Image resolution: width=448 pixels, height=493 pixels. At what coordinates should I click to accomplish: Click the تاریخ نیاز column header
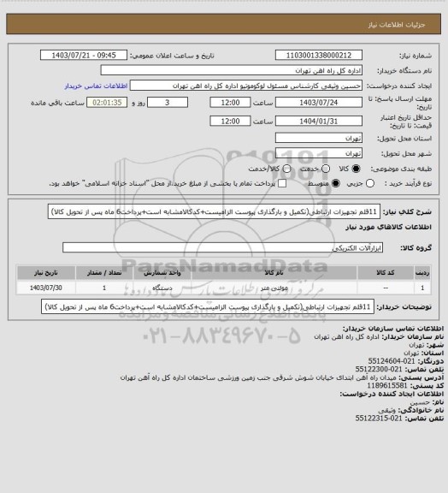[46, 273]
